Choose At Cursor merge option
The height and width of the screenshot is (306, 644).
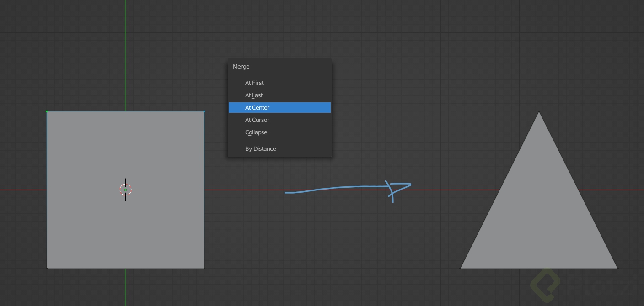(279, 120)
